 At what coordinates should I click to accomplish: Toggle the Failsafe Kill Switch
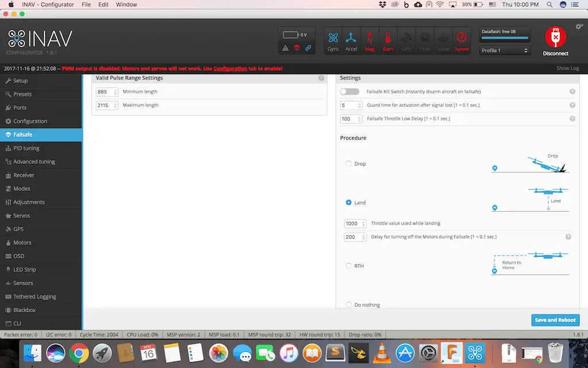coord(350,91)
